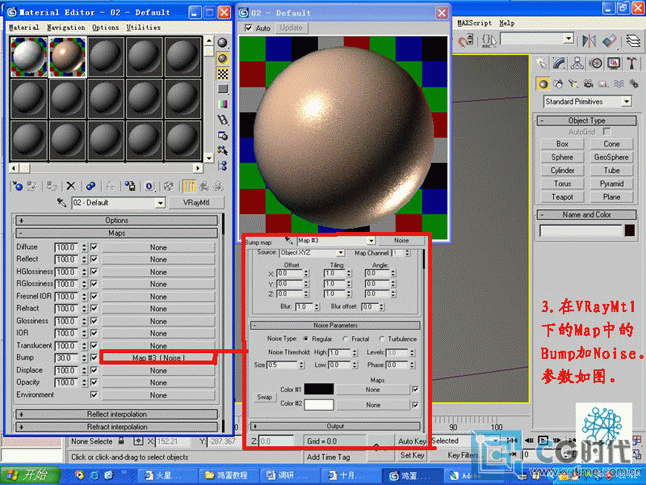This screenshot has height=485, width=646.
Task: Collapse the Noise Parameters rollout
Action: pyautogui.click(x=335, y=326)
